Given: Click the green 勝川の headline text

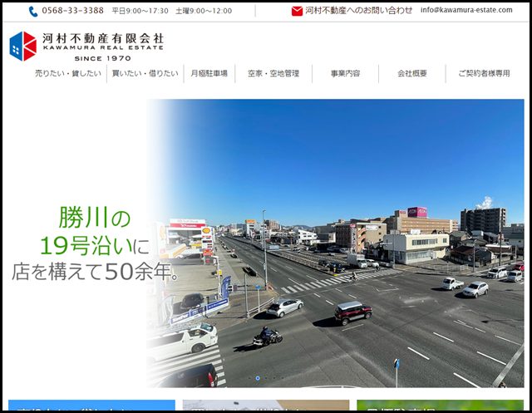Looking at the screenshot, I should pyautogui.click(x=95, y=218).
